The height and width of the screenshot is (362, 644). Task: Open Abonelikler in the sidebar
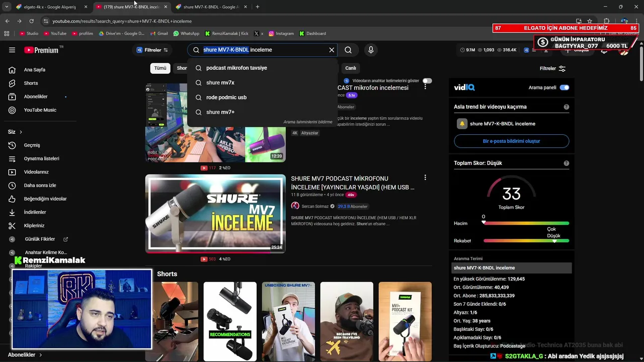[35, 97]
